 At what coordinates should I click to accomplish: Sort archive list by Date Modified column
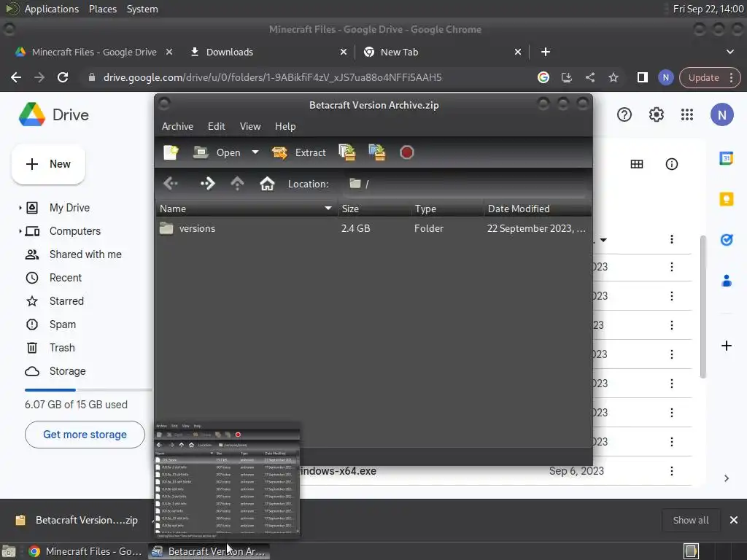pyautogui.click(x=538, y=209)
